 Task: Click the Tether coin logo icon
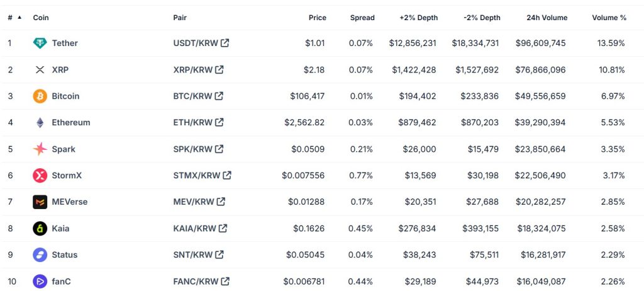[x=40, y=43]
